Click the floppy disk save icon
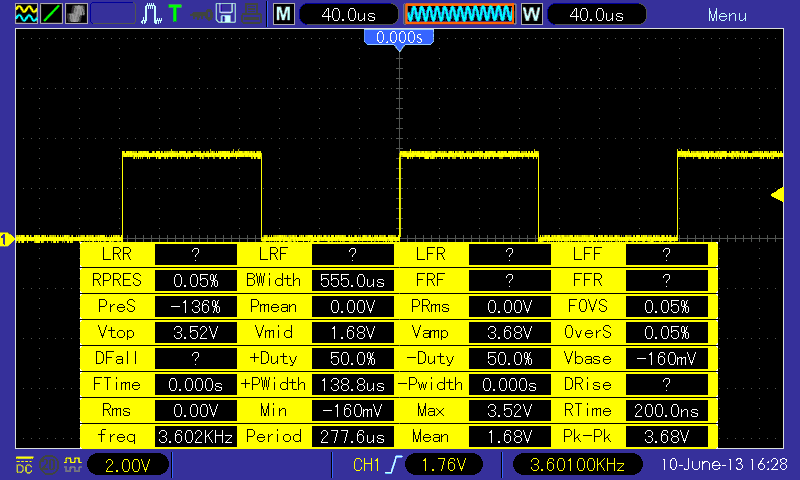 coord(226,13)
